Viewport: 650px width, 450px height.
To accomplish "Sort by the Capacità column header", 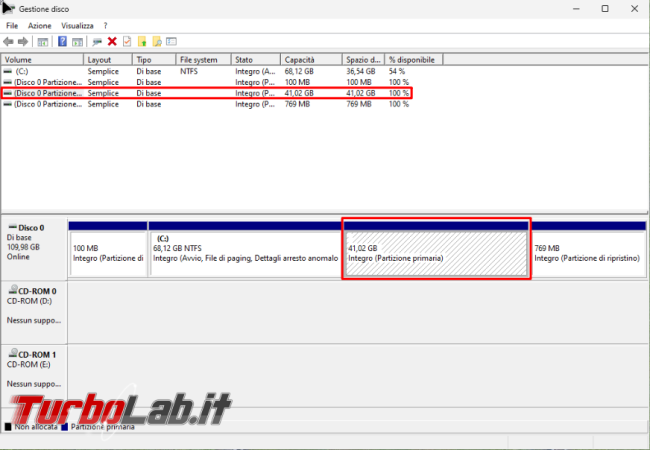I will point(311,60).
